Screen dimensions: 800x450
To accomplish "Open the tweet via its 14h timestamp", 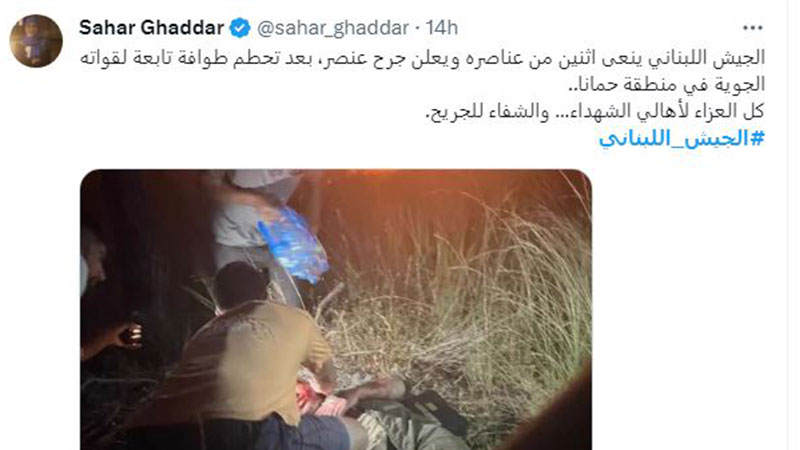I will 442,28.
